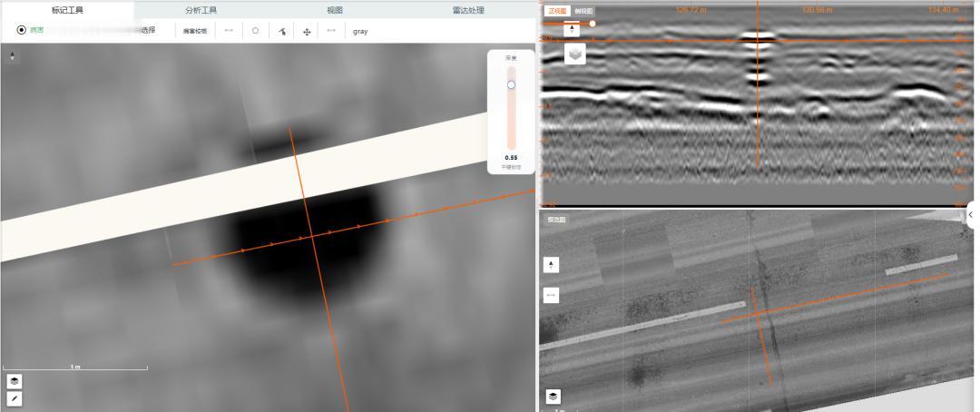980x412 pixels.
Task: Open the 视图 tab
Action: pos(335,10)
